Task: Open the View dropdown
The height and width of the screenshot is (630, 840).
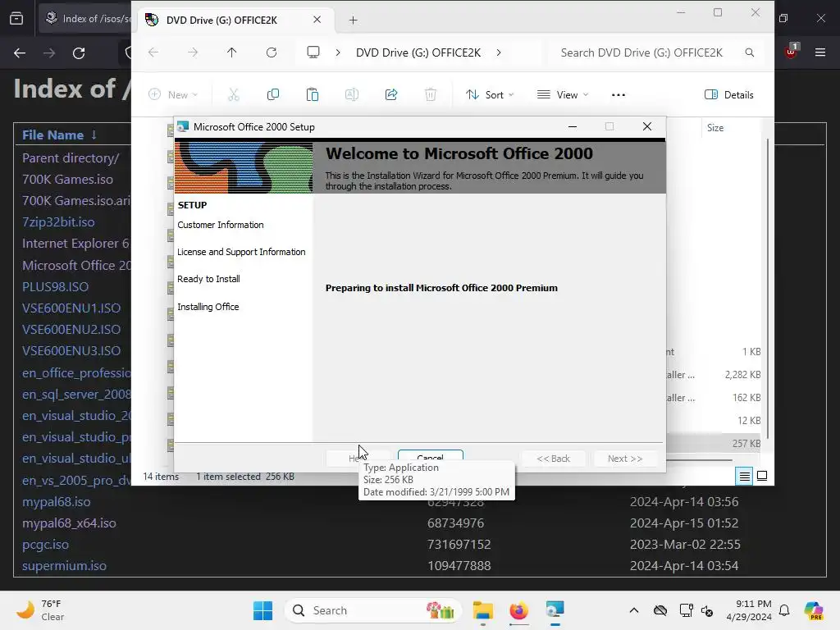Action: click(563, 95)
